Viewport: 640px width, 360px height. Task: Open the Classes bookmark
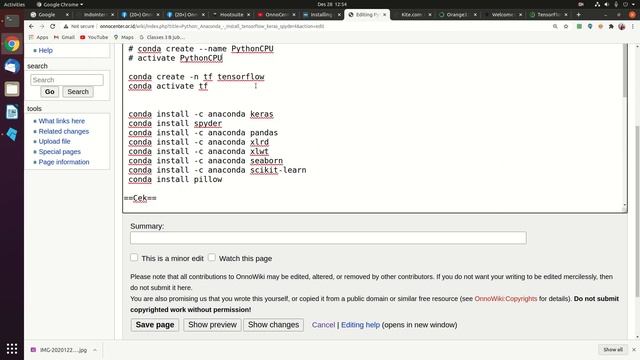coord(162,37)
